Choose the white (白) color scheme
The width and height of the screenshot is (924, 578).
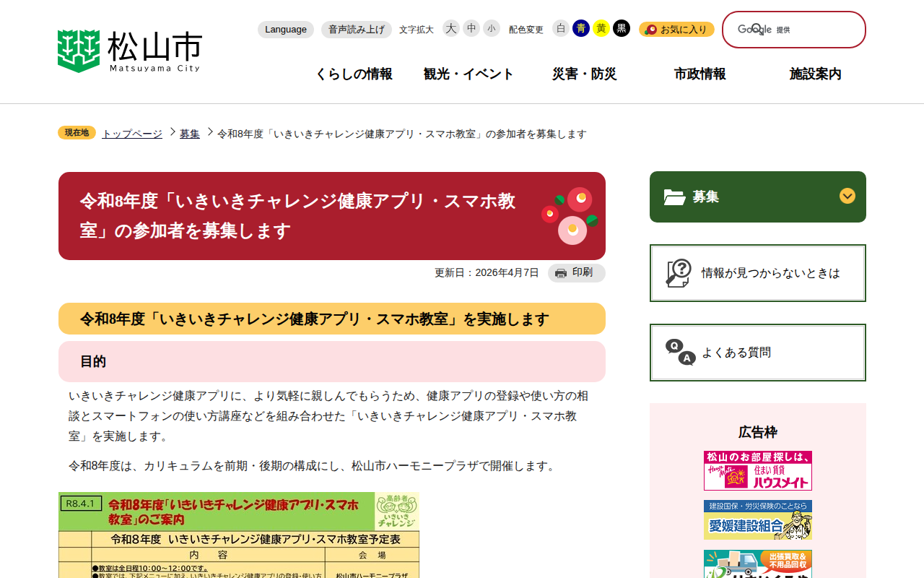pyautogui.click(x=561, y=28)
